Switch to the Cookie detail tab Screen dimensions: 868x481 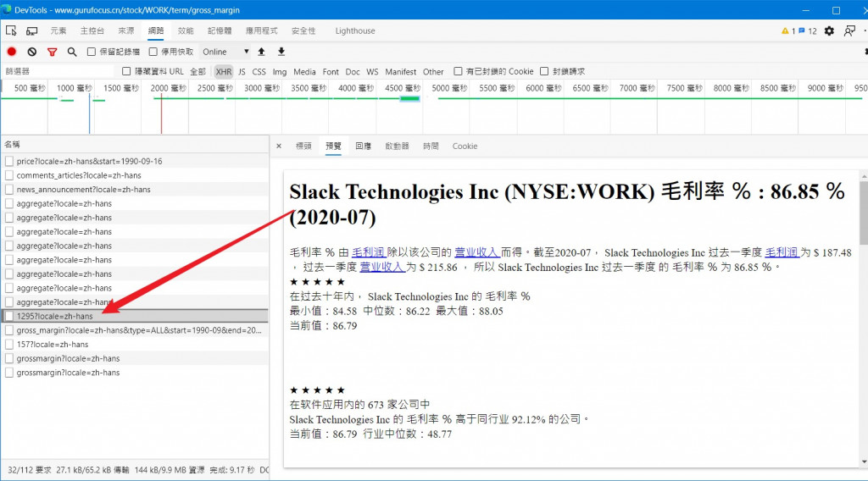click(465, 146)
